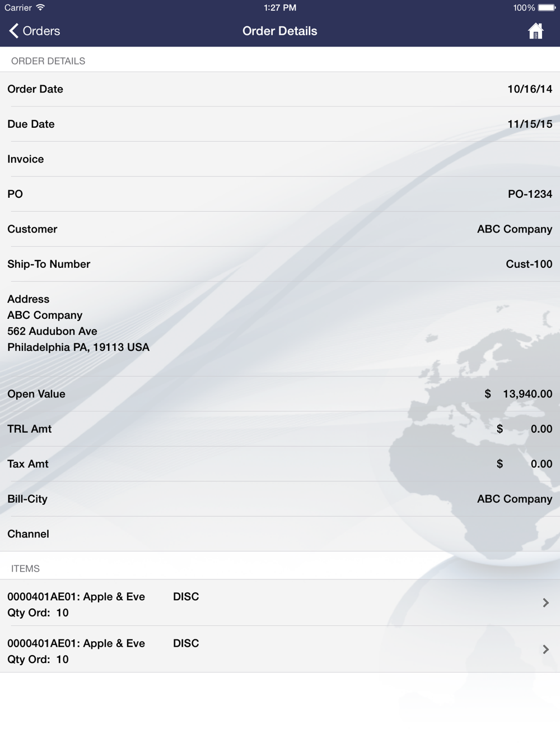Select the Bill-City value ABC Company
This screenshot has height=747, width=560.
point(515,499)
